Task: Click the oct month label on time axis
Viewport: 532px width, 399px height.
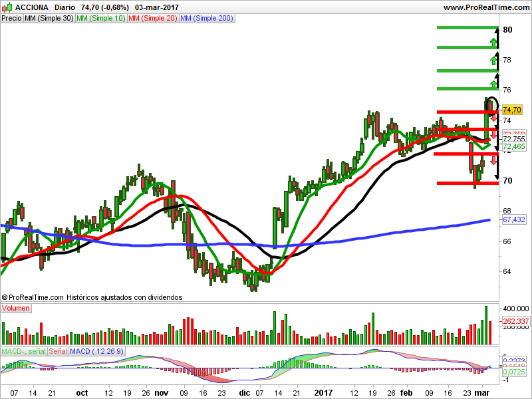Action: [82, 392]
